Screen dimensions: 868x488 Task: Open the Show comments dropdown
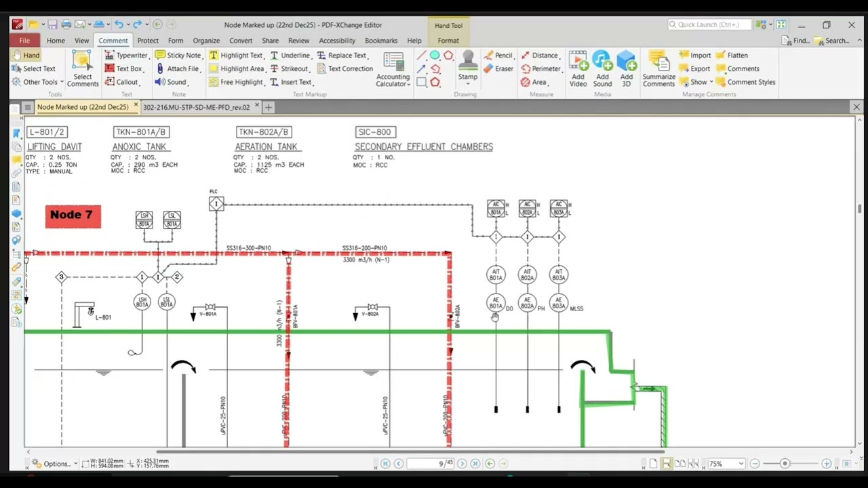point(696,82)
